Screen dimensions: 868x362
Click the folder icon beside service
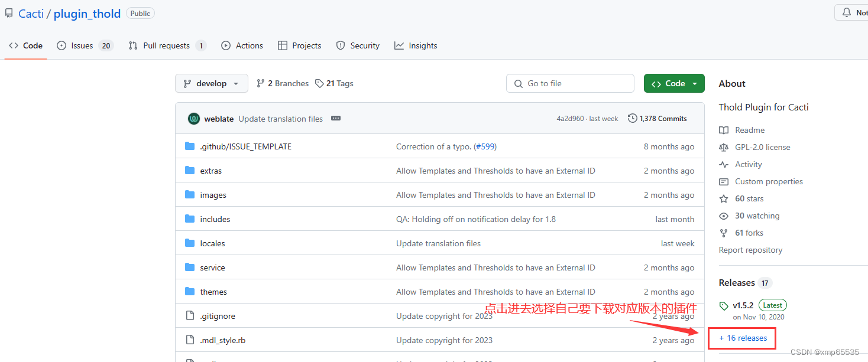point(190,267)
